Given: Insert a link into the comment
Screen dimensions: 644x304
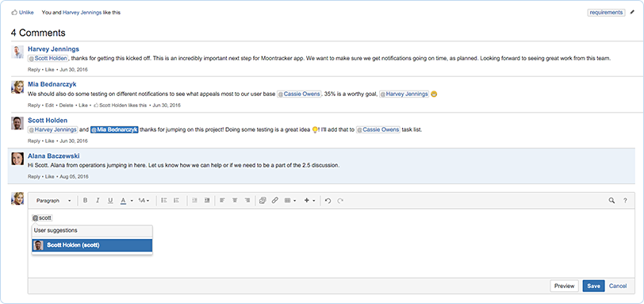Looking at the screenshot, I should click(x=275, y=201).
